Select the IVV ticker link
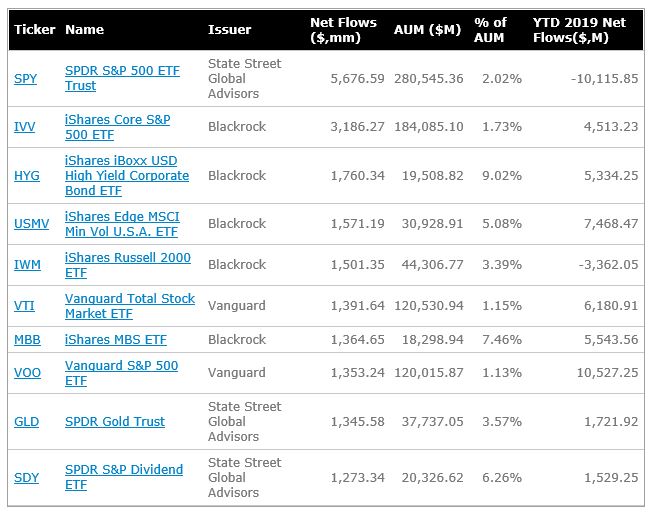The height and width of the screenshot is (516, 658). click(24, 127)
